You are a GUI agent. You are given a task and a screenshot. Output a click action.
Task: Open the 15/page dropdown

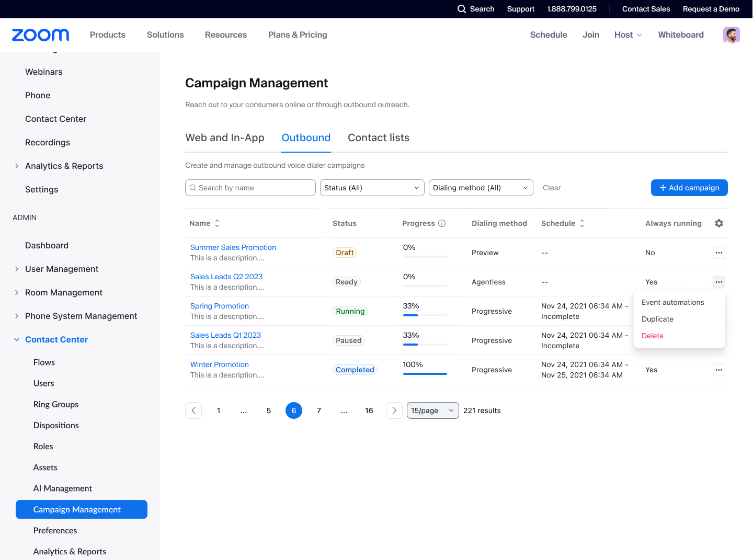pyautogui.click(x=433, y=410)
